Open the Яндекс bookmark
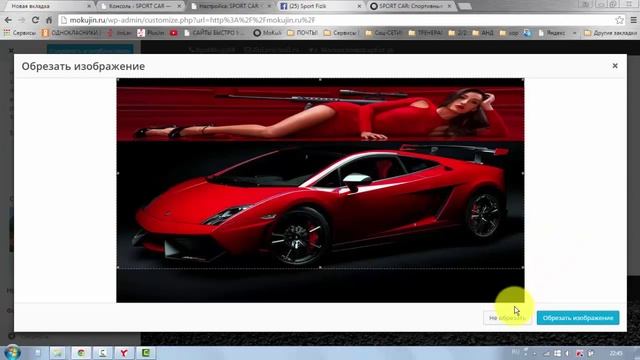The height and width of the screenshot is (360, 640). [x=552, y=33]
